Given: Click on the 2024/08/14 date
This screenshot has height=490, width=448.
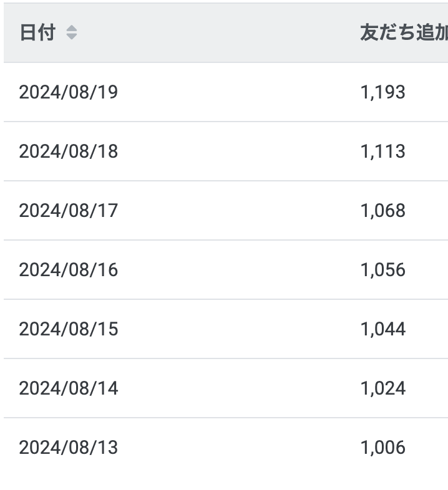Looking at the screenshot, I should [x=68, y=388].
